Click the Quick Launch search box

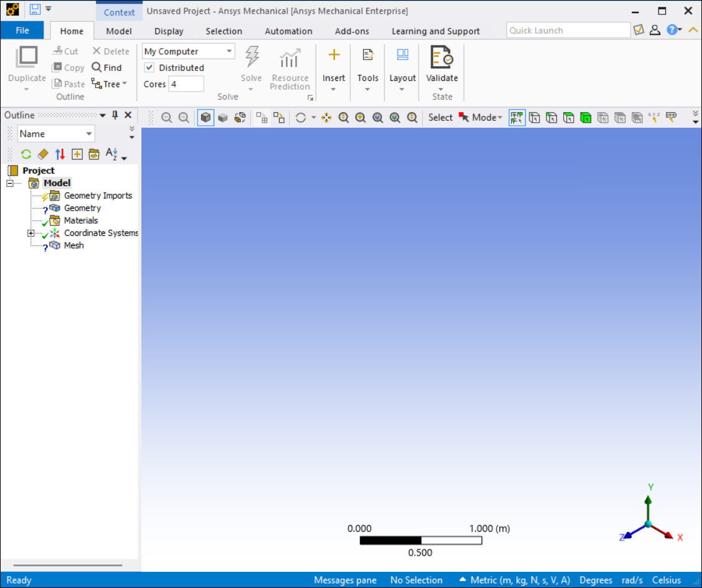(568, 31)
